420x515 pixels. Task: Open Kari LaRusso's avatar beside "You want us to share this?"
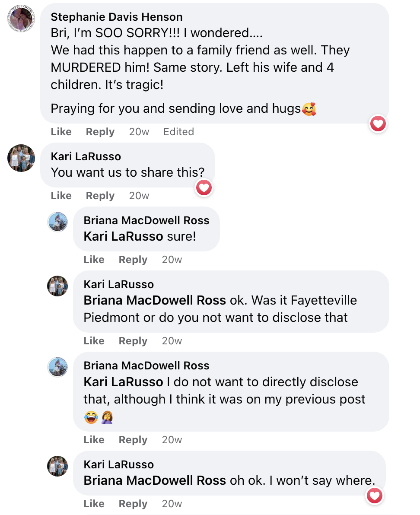tap(21, 158)
